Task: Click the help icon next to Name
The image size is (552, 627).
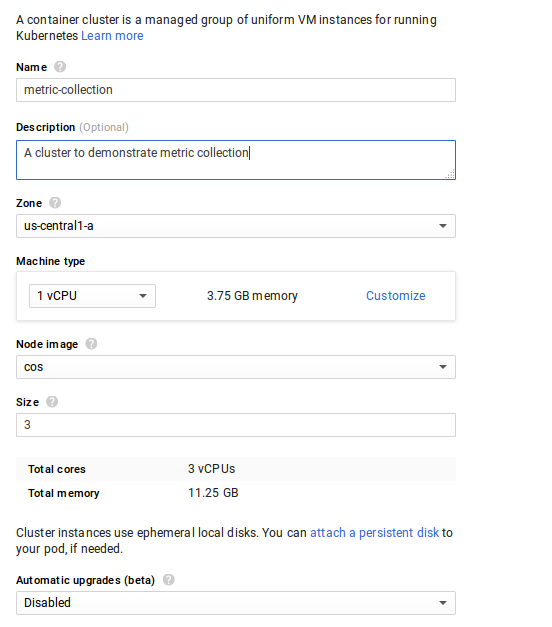Action: coord(60,66)
